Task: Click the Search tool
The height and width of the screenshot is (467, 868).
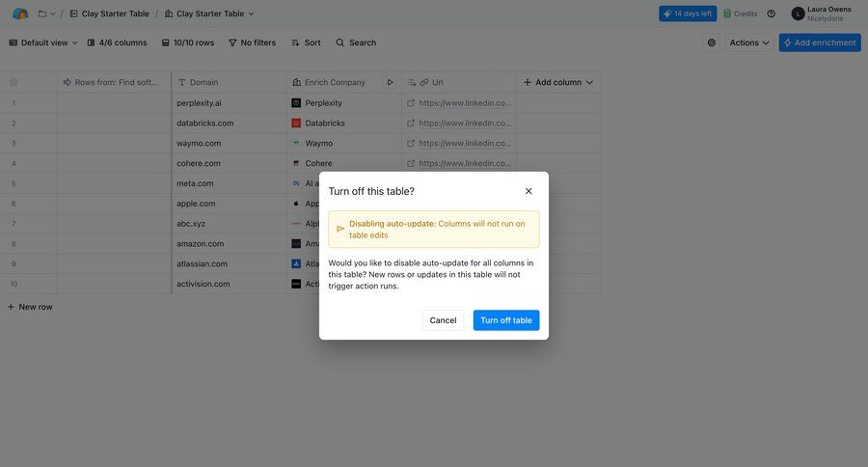Action: tap(356, 42)
